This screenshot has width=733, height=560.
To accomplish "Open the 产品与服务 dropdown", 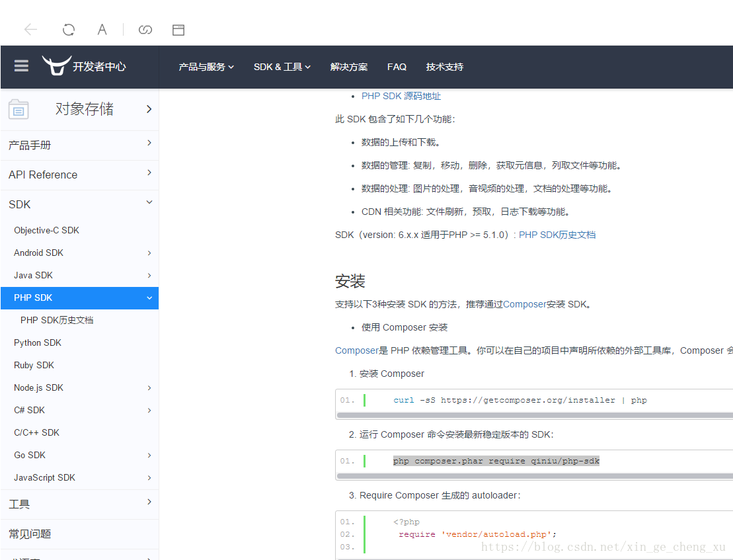I will pos(206,67).
